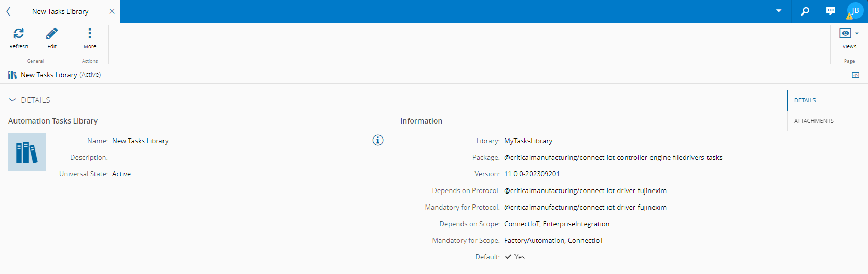Screen dimensions: 868x274
Task: Open the top bar dropdown arrow
Action: coord(779,11)
